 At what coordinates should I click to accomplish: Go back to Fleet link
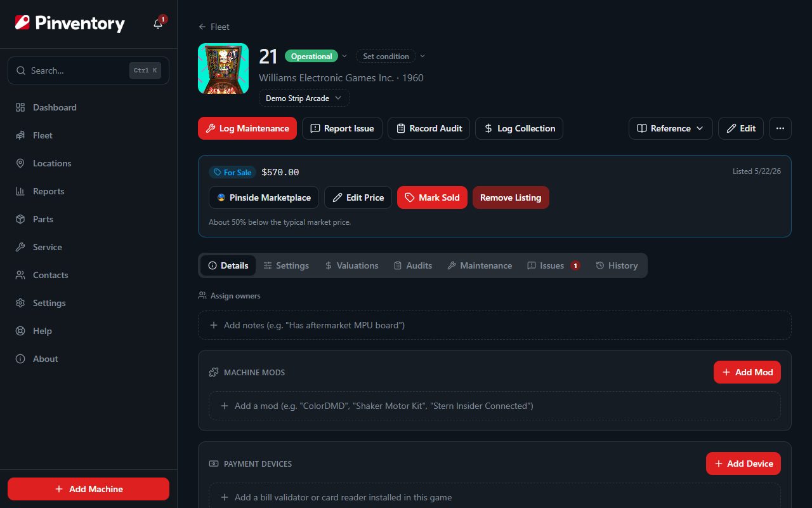pyautogui.click(x=214, y=27)
